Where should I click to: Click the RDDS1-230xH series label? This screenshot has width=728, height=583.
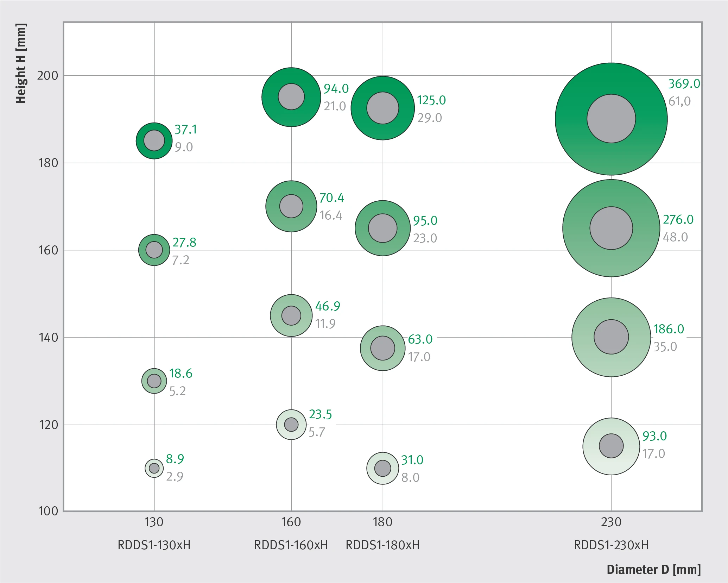[611, 545]
